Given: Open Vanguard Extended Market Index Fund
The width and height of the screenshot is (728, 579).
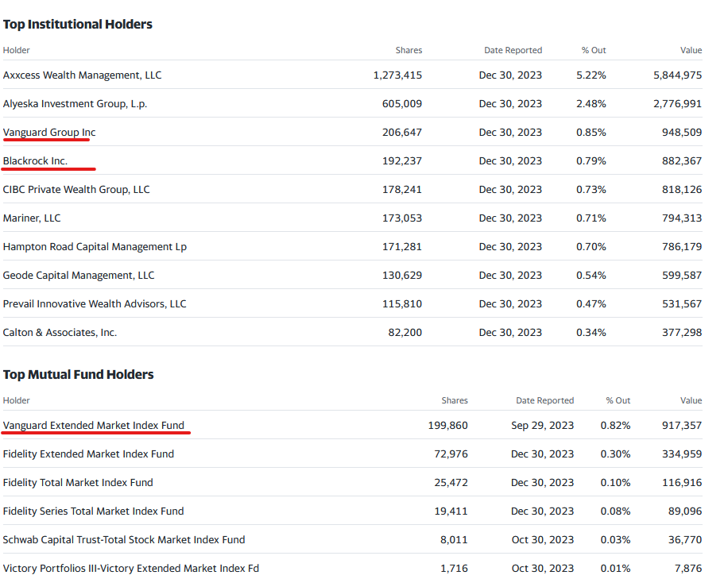Looking at the screenshot, I should click(93, 425).
